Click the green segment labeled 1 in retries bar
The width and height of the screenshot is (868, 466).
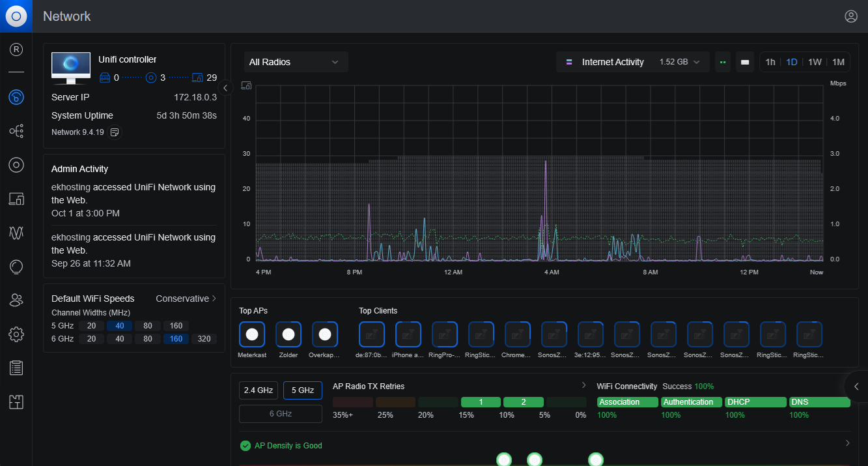(x=481, y=402)
